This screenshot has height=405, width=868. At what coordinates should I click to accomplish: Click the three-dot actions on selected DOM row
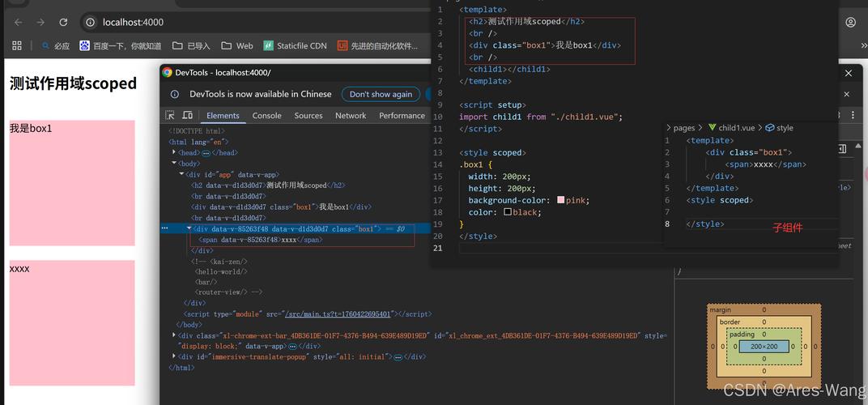pos(164,228)
